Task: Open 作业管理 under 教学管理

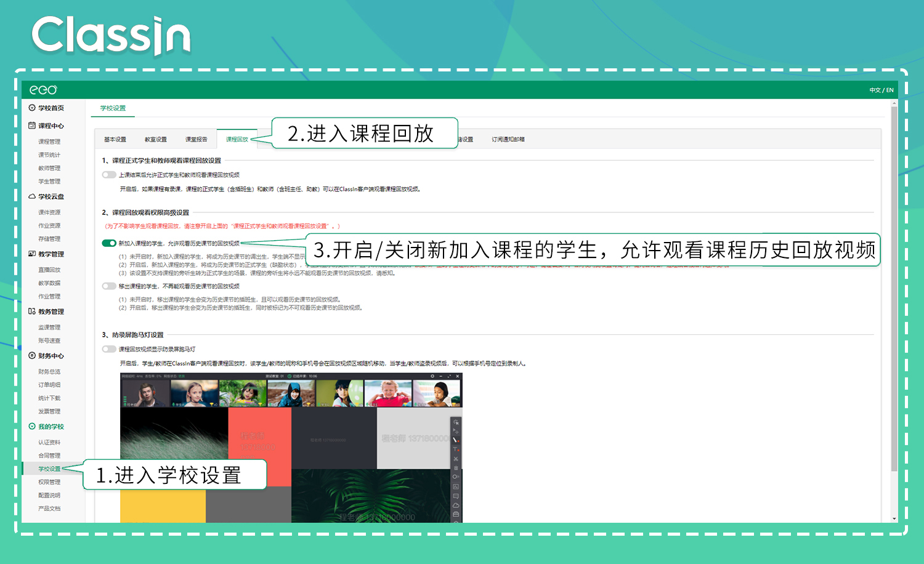Action: 49,296
